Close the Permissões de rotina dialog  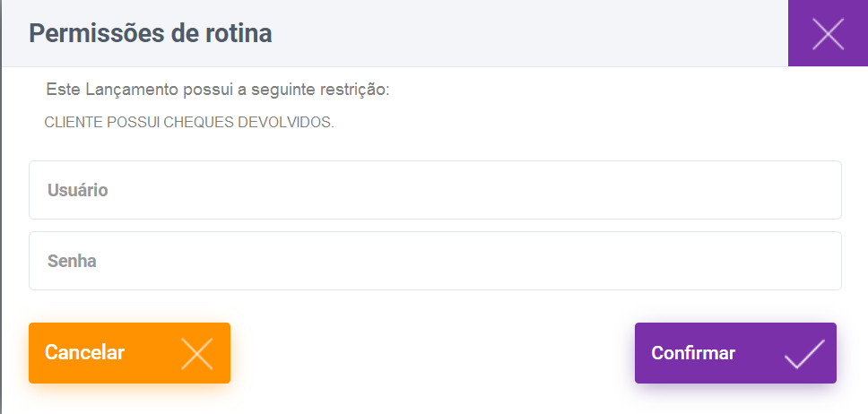pos(827,33)
